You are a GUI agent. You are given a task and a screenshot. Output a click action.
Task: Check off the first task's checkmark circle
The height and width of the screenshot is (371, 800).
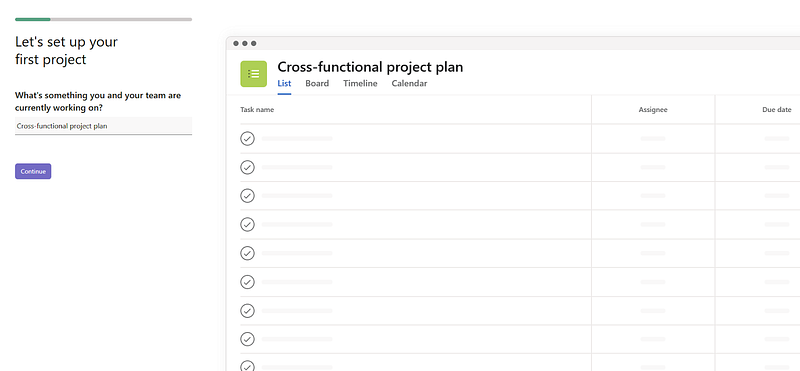[x=247, y=138]
